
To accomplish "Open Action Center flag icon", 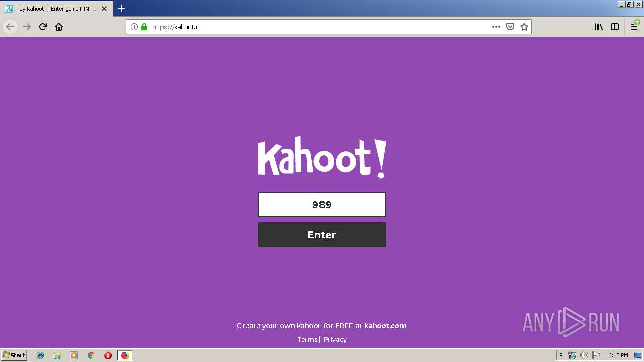I will [x=596, y=355].
